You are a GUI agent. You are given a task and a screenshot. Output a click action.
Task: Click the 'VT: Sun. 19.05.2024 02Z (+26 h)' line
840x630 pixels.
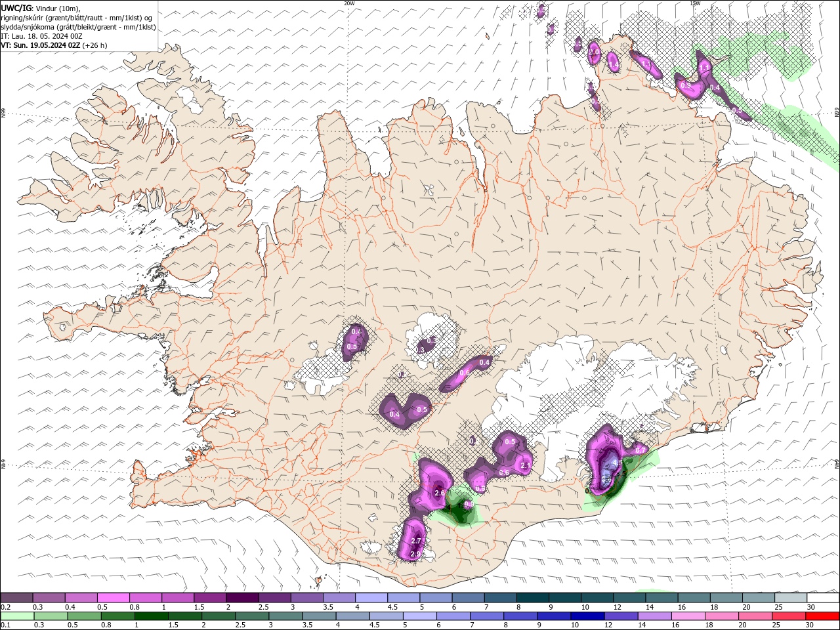(54, 45)
